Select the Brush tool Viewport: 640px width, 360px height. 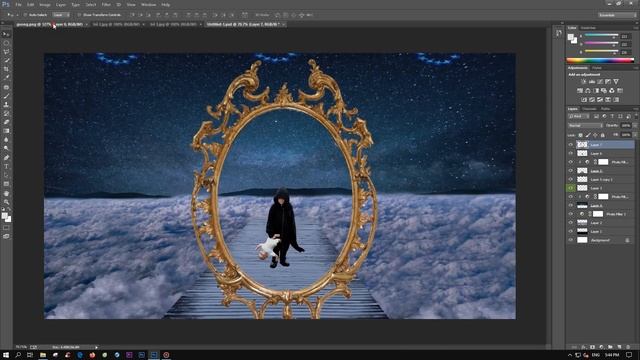[6, 96]
